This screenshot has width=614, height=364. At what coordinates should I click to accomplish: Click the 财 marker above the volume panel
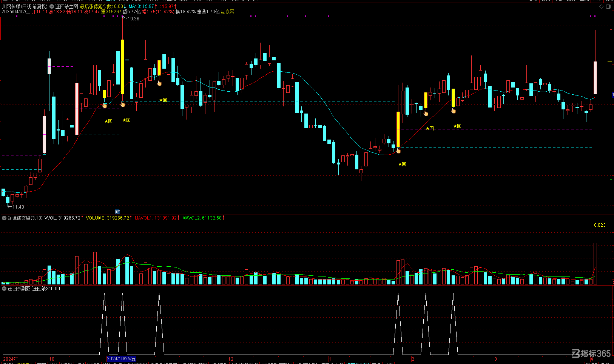coord(117,212)
